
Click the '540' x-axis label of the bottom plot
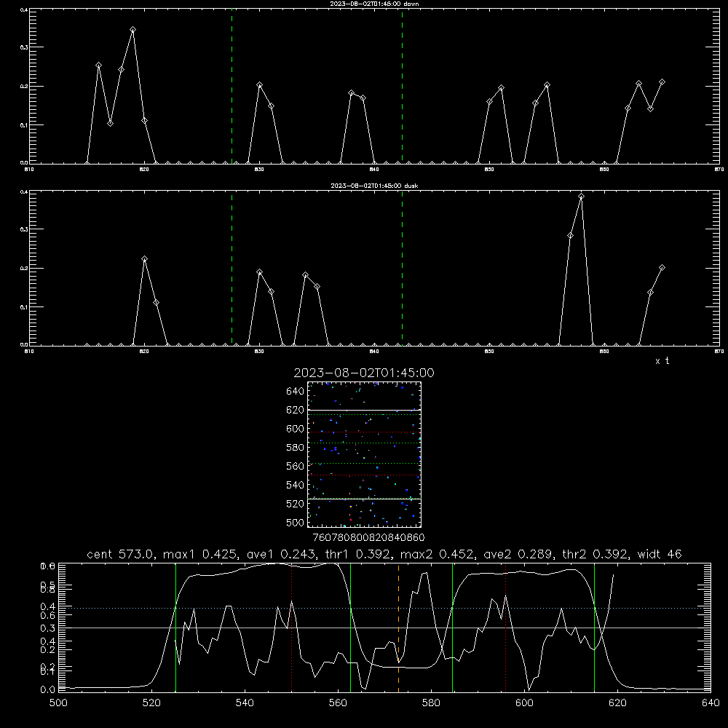pos(245,703)
